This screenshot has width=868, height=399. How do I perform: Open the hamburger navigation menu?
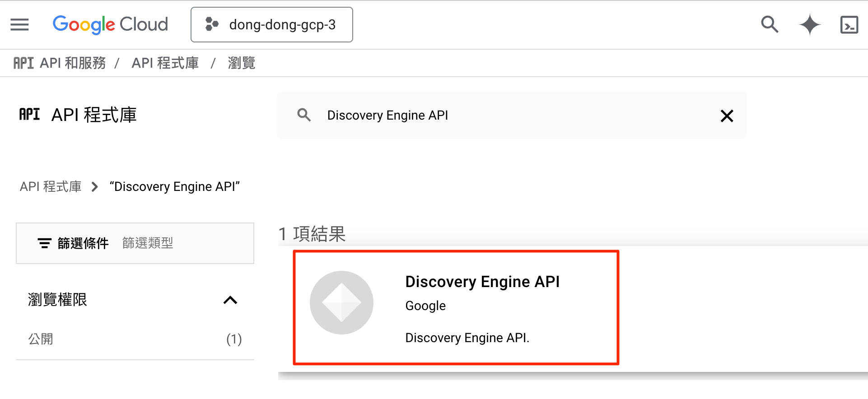pyautogui.click(x=19, y=24)
